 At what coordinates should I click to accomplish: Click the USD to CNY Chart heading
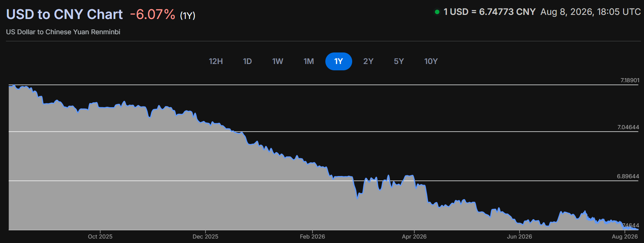64,14
